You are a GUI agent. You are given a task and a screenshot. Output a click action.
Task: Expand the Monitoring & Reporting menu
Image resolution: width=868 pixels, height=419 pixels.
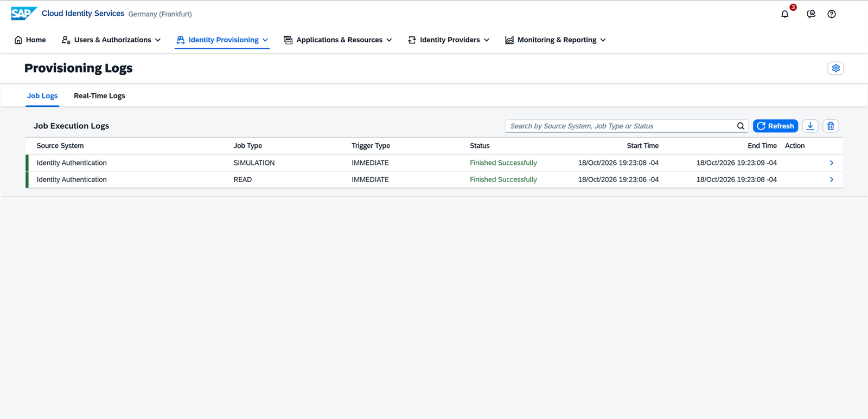555,40
